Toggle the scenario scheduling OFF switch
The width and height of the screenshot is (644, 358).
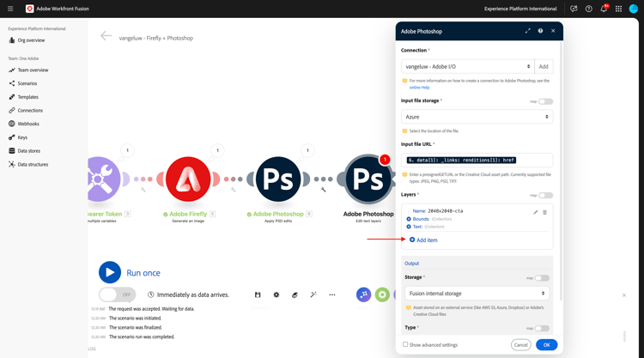(x=117, y=294)
